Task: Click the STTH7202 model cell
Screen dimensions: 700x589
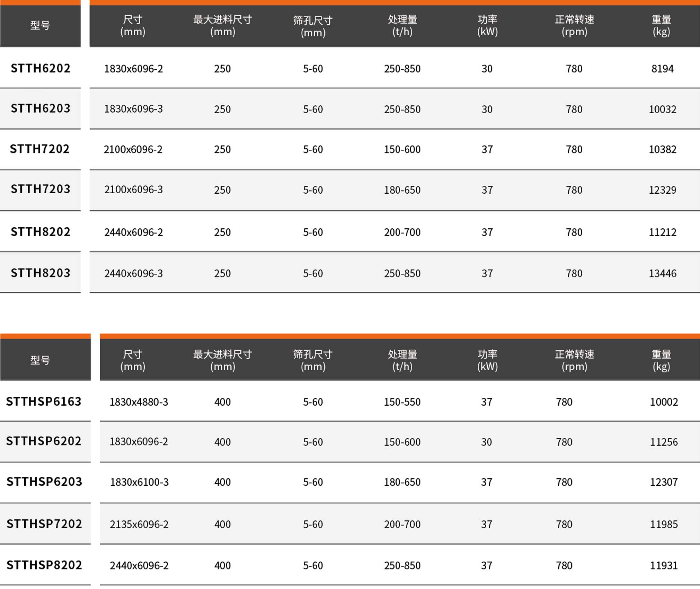Action: pyautogui.click(x=40, y=149)
